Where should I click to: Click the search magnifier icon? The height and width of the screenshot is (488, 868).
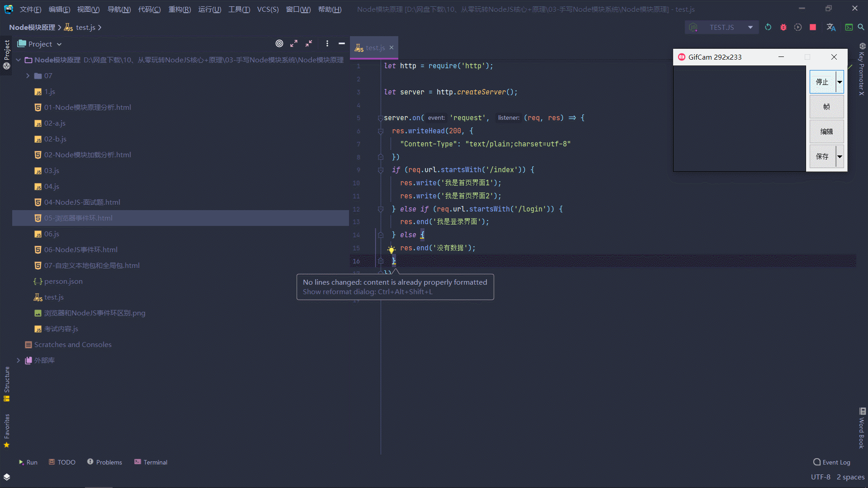861,27
